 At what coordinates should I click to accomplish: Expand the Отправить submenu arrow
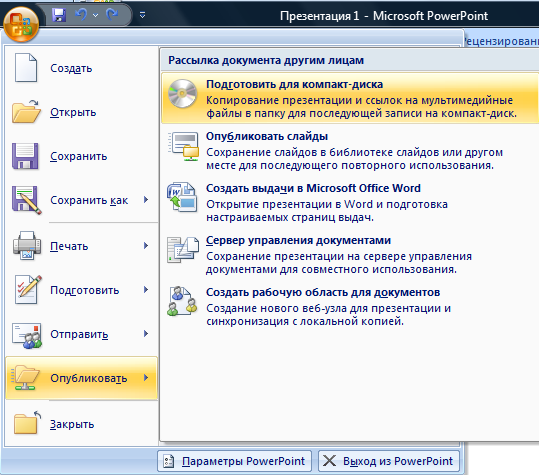pyautogui.click(x=146, y=333)
